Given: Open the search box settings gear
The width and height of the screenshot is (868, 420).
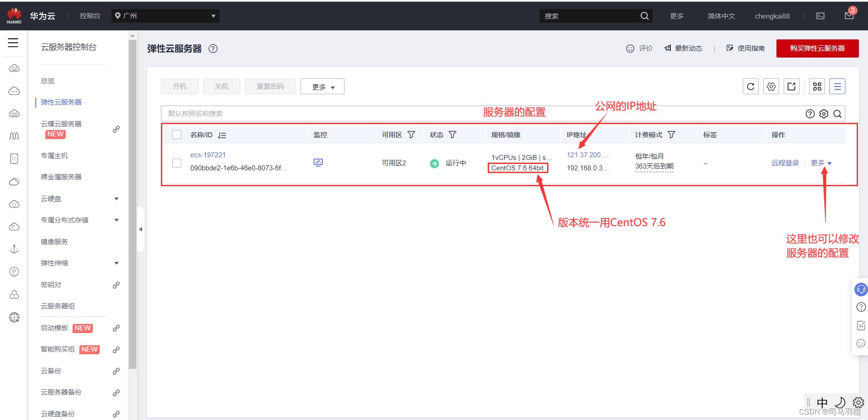Looking at the screenshot, I should tap(824, 114).
